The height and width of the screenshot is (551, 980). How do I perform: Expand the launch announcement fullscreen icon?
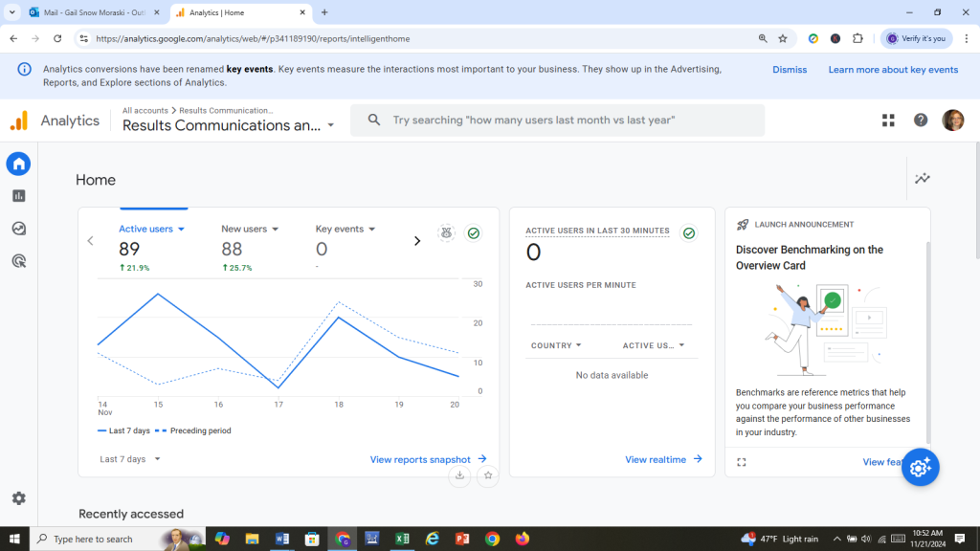[x=742, y=462]
